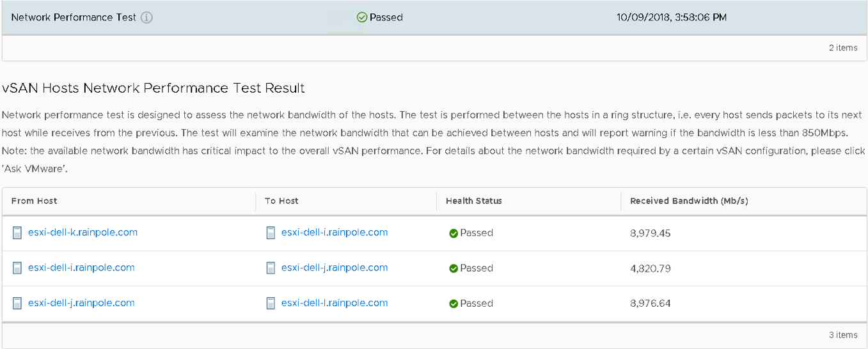Click Passed status icon for 8,979.45 row
This screenshot has height=349, width=868.
coord(454,233)
